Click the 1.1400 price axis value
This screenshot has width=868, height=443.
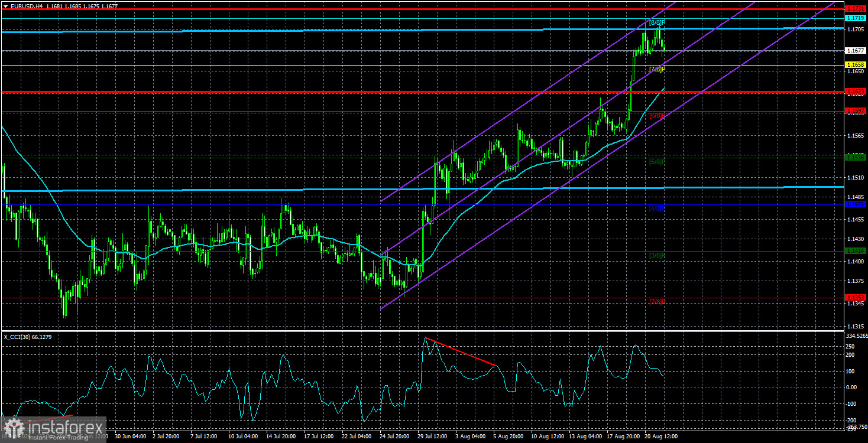[x=856, y=261]
